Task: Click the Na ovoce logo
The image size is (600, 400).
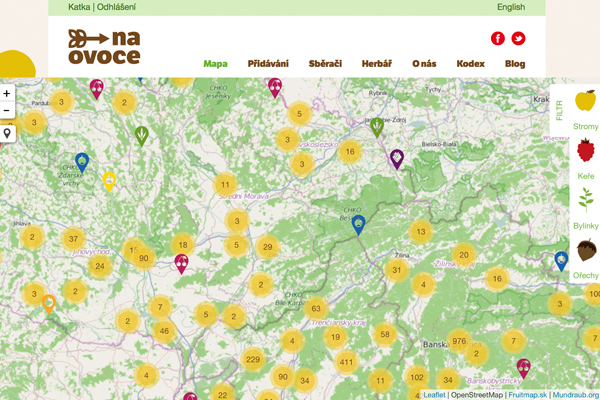Action: pos(104,47)
